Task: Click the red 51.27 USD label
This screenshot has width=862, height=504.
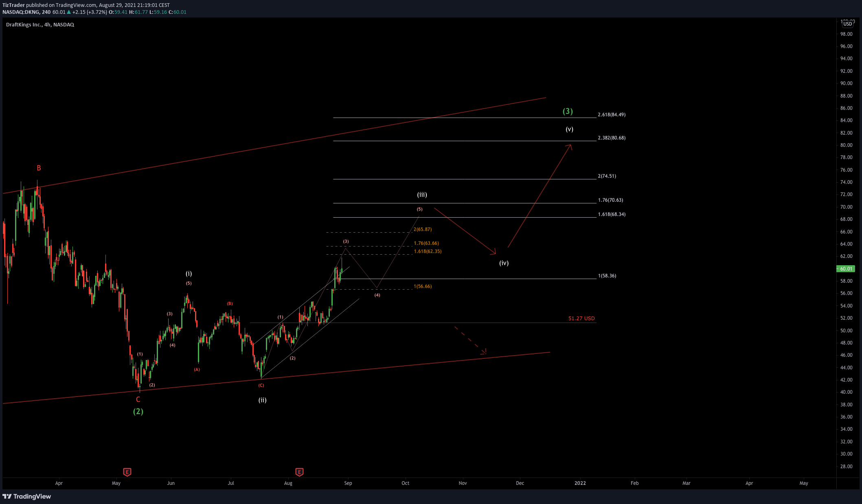Action: pos(581,319)
